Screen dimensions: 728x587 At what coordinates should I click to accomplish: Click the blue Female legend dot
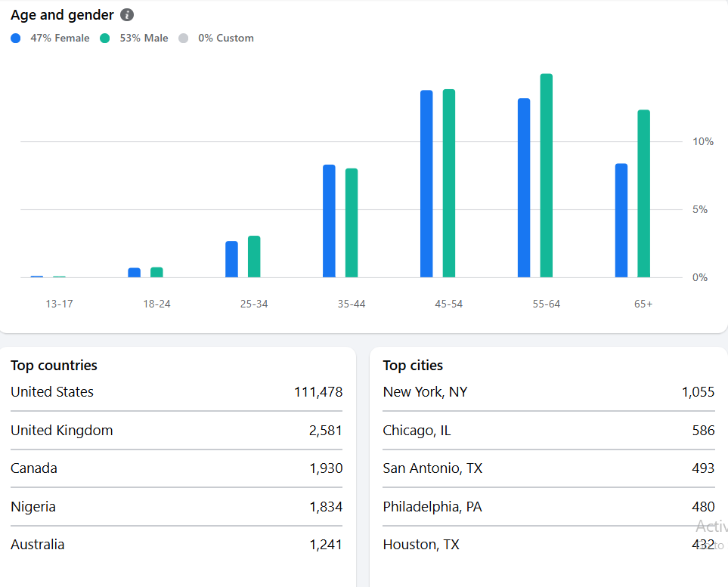pyautogui.click(x=16, y=38)
